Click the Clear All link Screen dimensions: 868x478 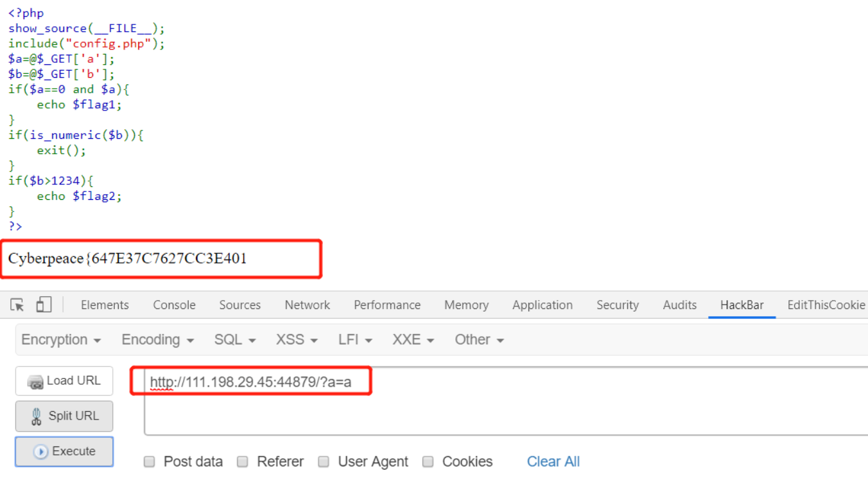tap(553, 462)
